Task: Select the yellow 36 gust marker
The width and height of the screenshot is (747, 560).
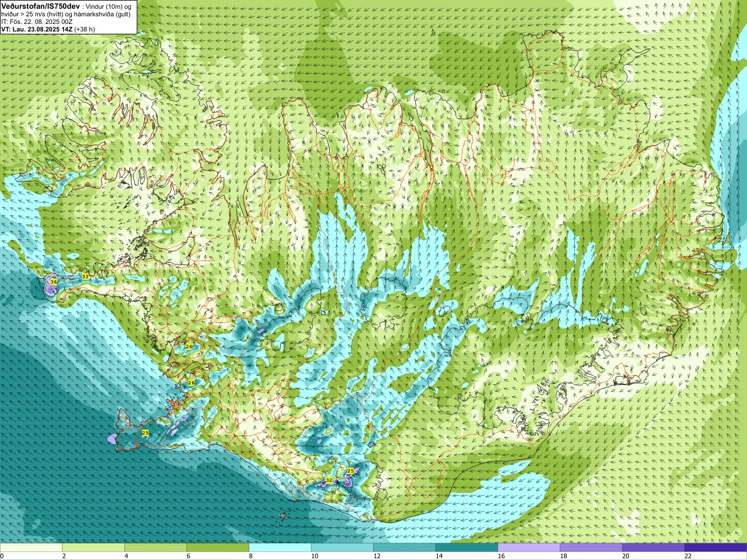Action: [x=54, y=282]
